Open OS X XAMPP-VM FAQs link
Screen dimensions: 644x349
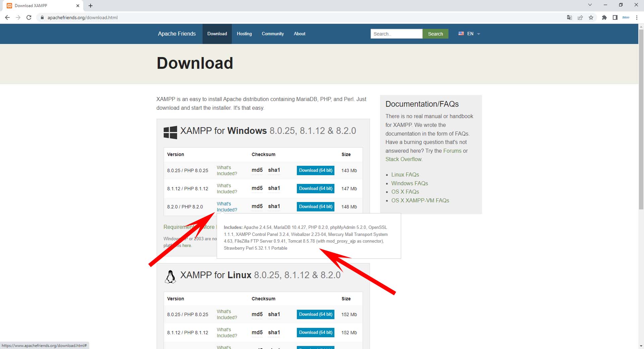coord(420,200)
